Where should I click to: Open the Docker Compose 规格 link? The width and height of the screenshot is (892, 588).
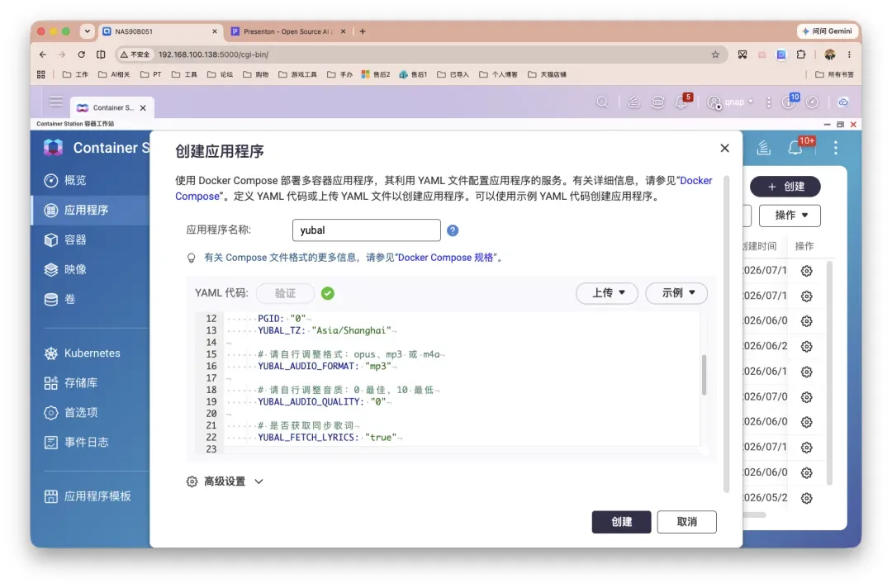(445, 258)
